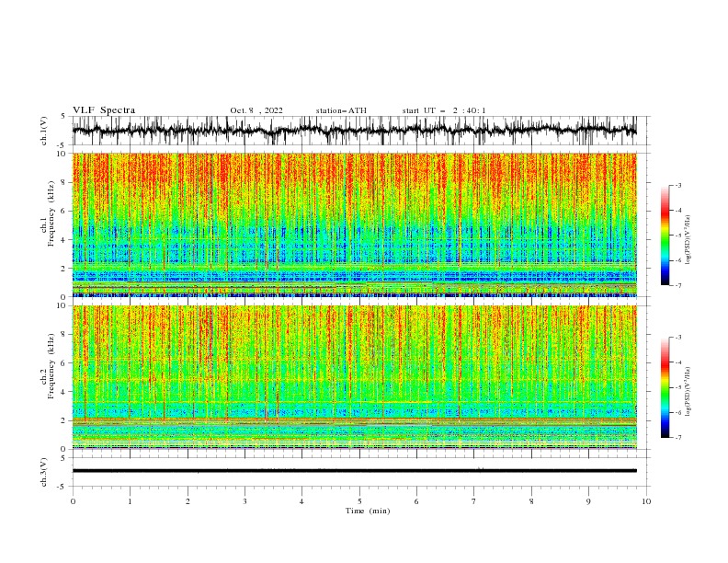The width and height of the screenshot is (728, 563).
Task: Click inside the ch.1 spectrogram panel
Action: (x=354, y=224)
